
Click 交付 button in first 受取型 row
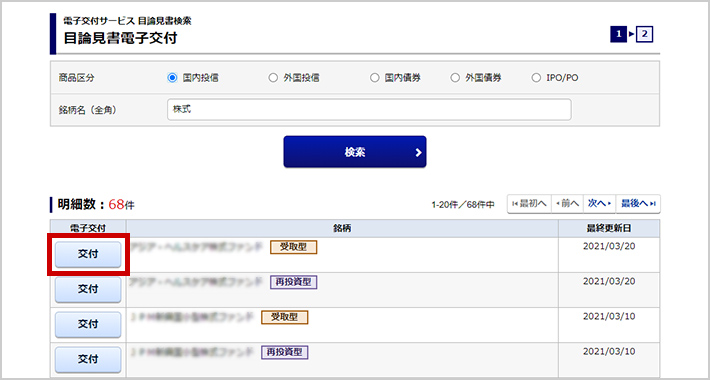88,255
